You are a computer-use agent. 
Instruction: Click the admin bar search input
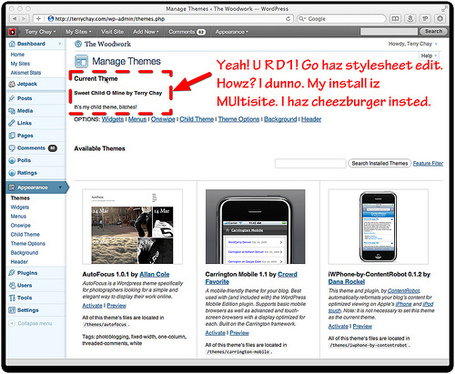pyautogui.click(x=389, y=31)
